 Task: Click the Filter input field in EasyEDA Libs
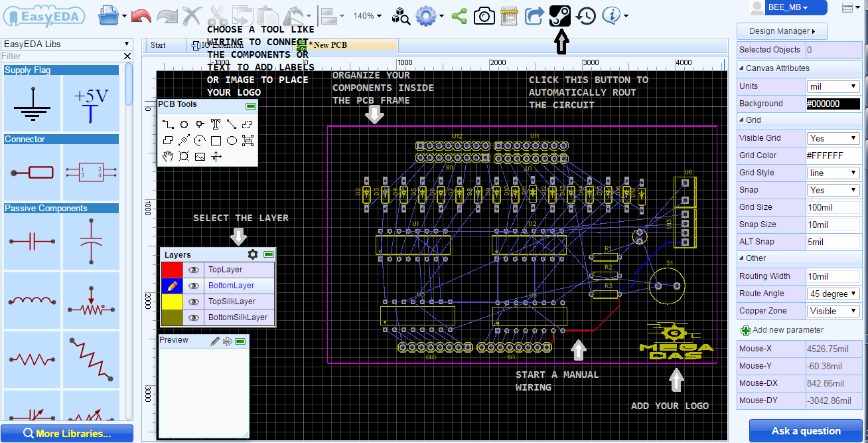tap(60, 56)
